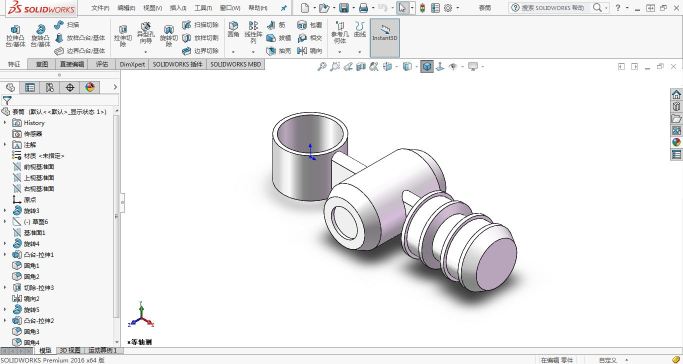Expand the 凸台-拉伸1 feature node
Image resolution: width=683 pixels, height=364 pixels.
pos(5,254)
